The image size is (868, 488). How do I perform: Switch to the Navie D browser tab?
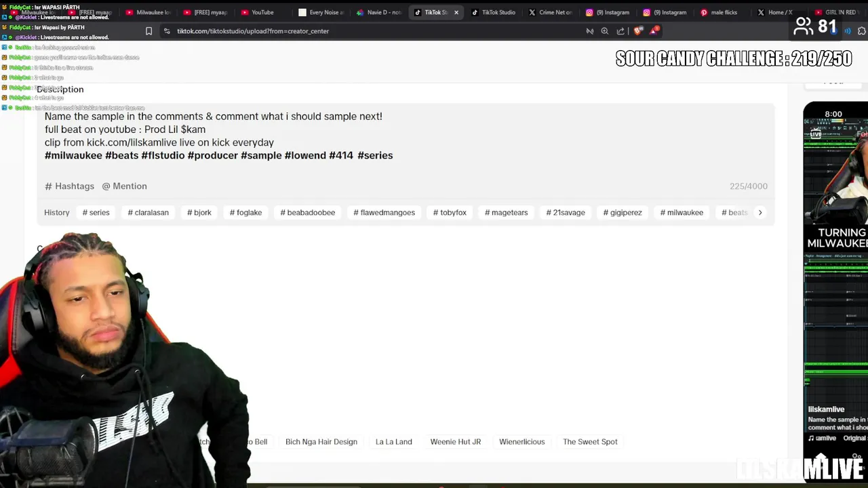click(x=379, y=12)
